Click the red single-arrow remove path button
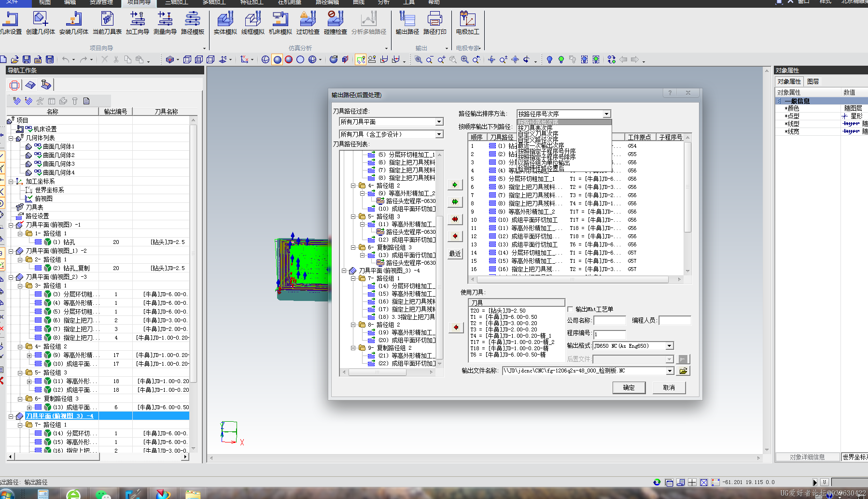This screenshot has height=499, width=868. click(x=455, y=236)
